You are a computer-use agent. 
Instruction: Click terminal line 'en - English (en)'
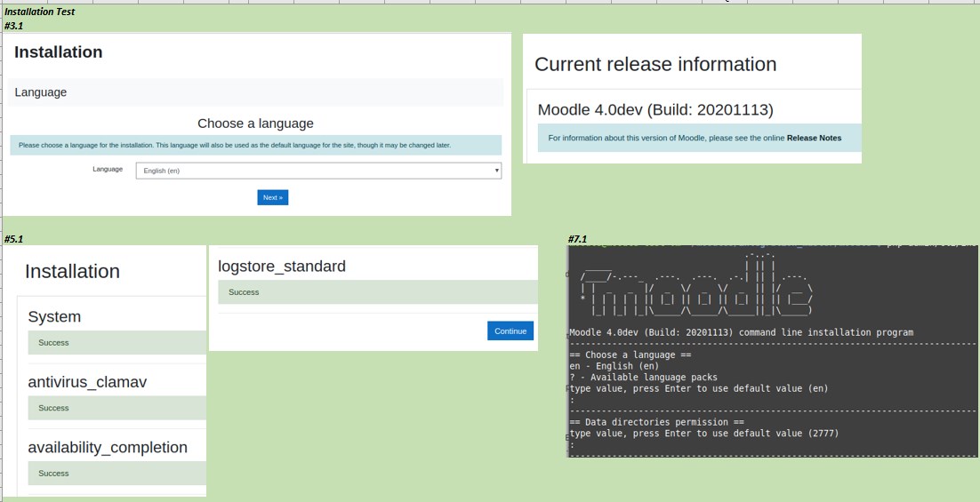(615, 366)
